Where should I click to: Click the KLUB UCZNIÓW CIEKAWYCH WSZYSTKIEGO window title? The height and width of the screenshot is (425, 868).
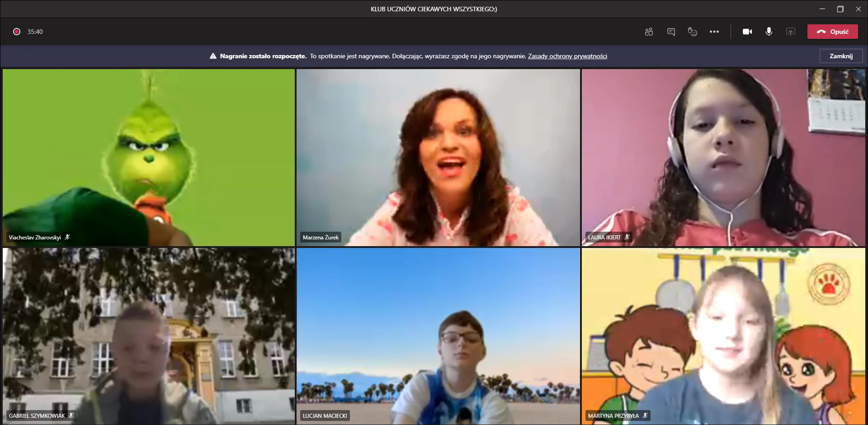[434, 9]
